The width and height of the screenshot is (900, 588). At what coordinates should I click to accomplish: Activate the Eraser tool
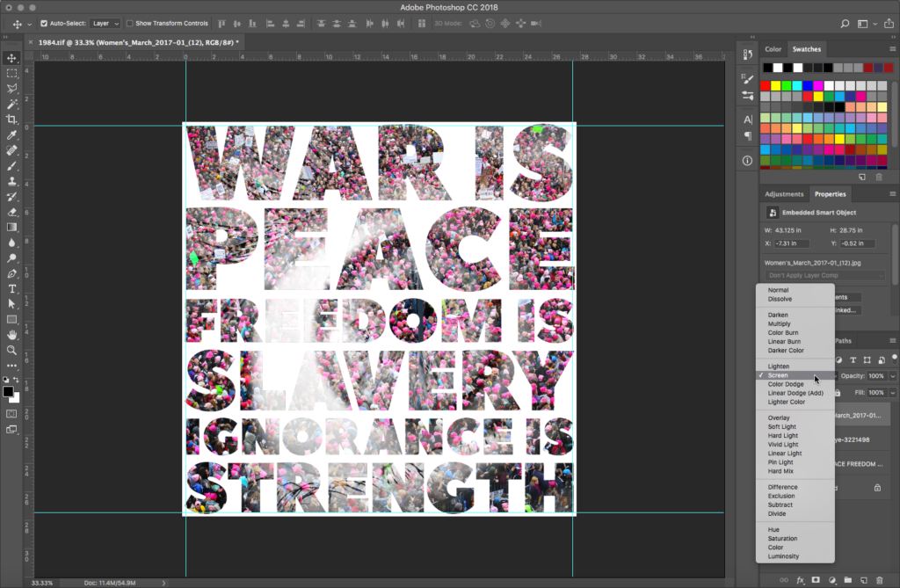(12, 212)
